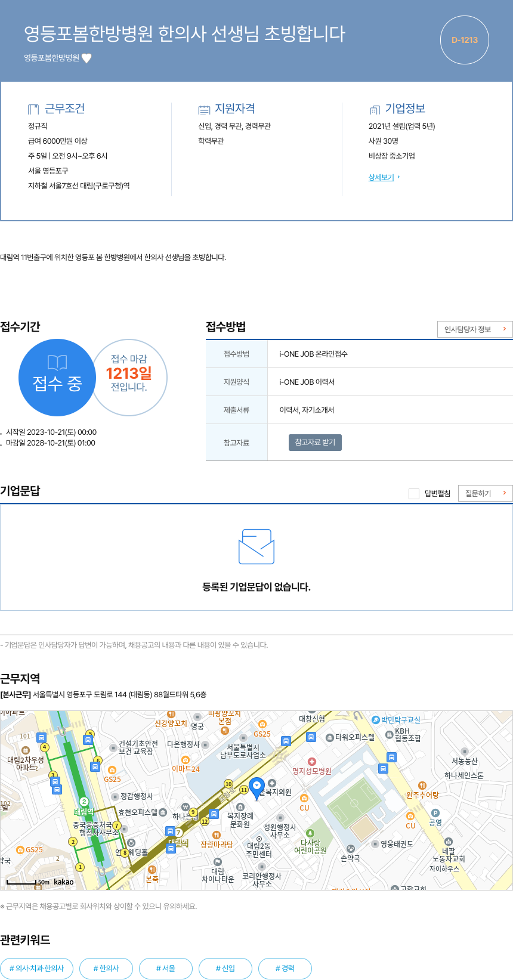Click the 대림 차이나타운 flag marker
This screenshot has width=513, height=980.
pos(218,862)
